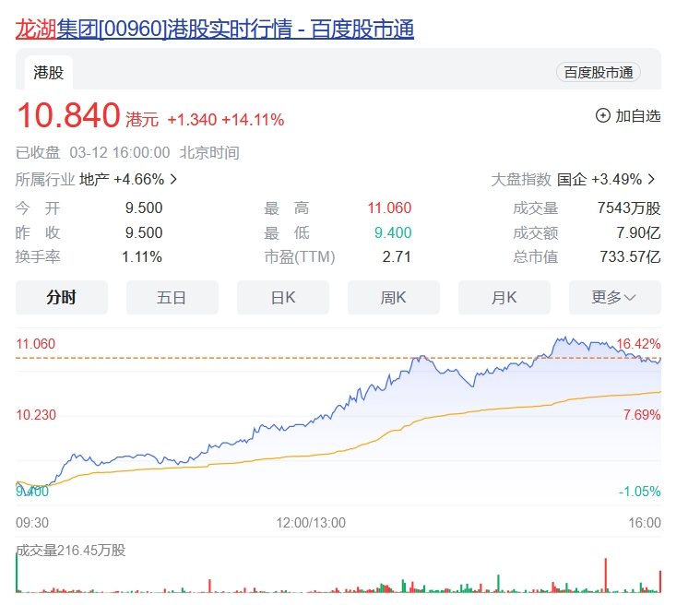Open the 龙湖集团[00960]港股实时行情 title link

click(x=215, y=29)
